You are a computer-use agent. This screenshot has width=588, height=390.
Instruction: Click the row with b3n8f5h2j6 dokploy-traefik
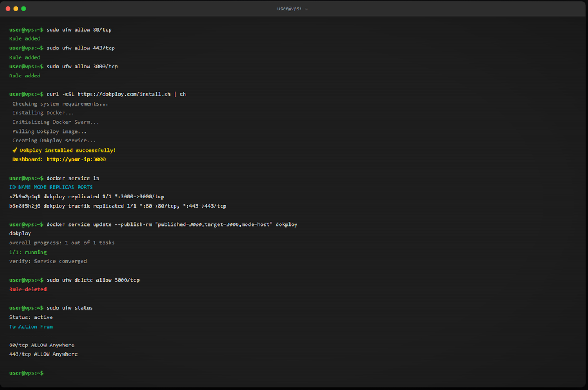pyautogui.click(x=118, y=206)
